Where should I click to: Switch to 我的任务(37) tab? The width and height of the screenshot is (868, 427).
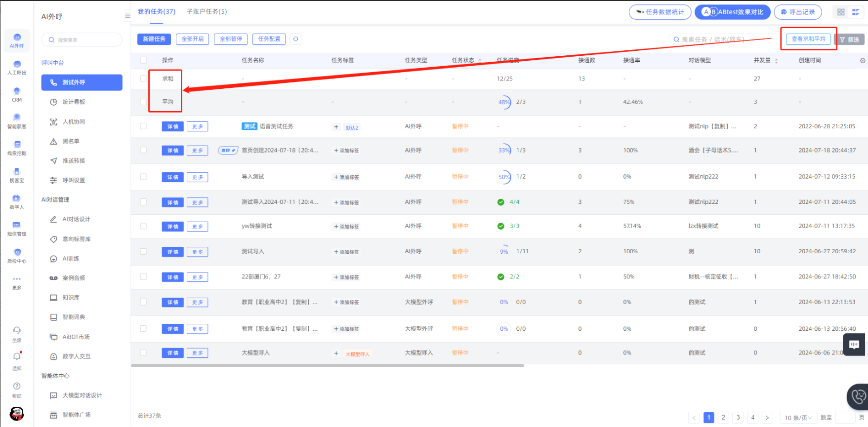pos(157,11)
